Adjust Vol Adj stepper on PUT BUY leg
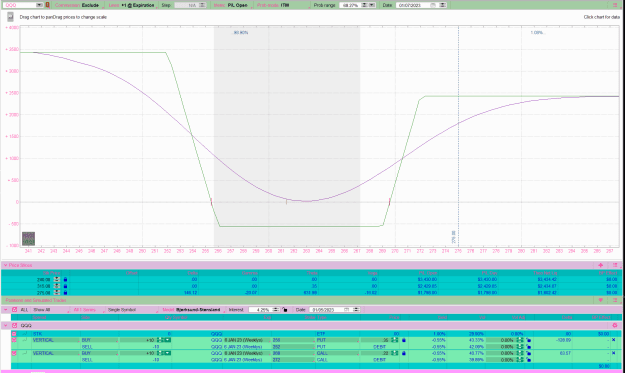Image resolution: width=625 pixels, height=373 pixels. tap(519, 340)
